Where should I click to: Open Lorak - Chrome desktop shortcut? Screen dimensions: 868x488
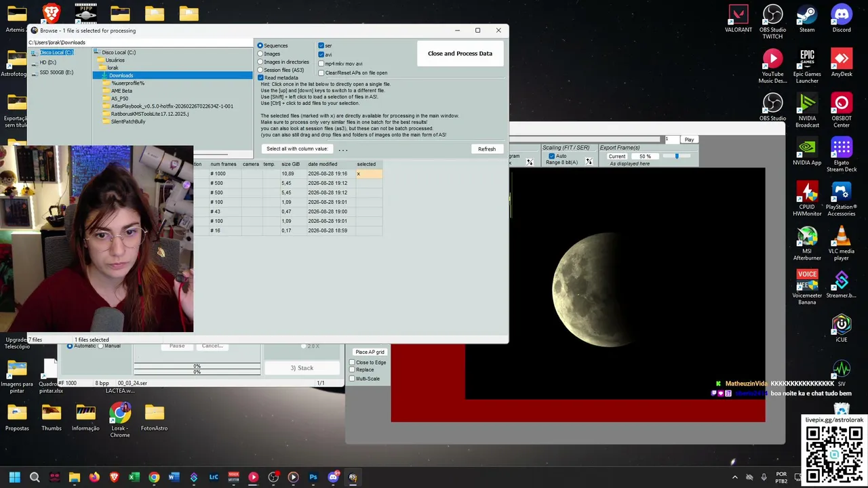pos(120,420)
